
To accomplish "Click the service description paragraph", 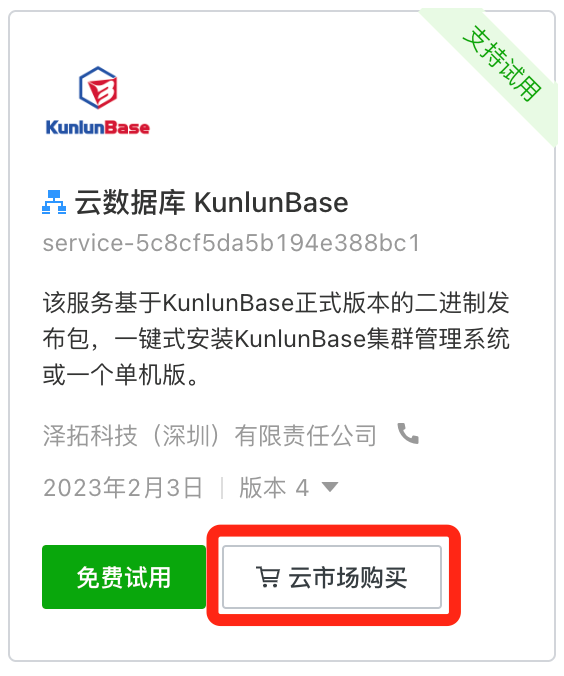I will point(276,338).
